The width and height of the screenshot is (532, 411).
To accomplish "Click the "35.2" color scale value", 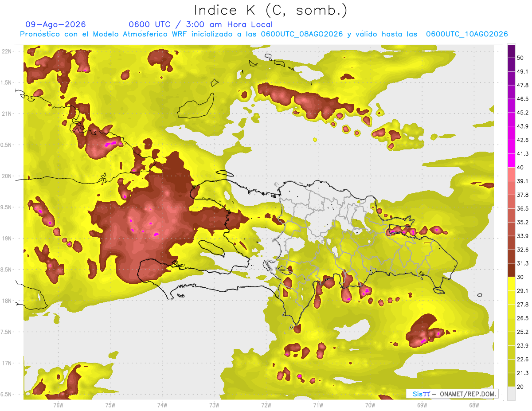I will [523, 222].
